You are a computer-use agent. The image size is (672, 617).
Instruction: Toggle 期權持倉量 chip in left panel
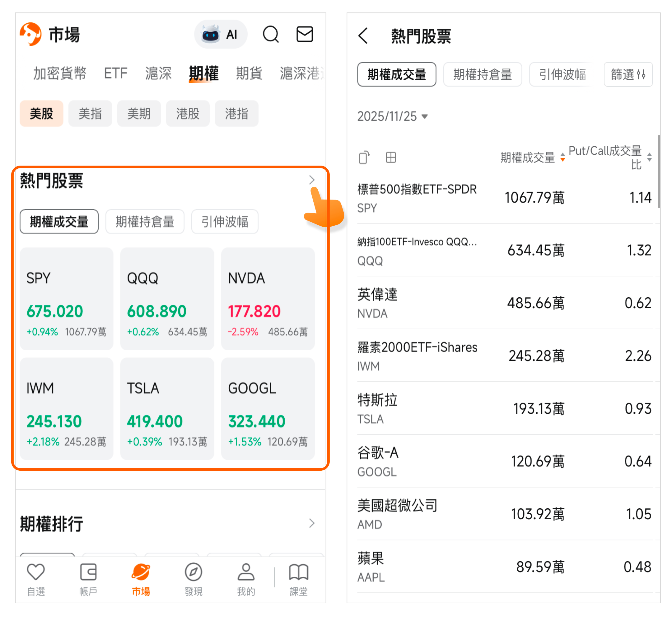pyautogui.click(x=145, y=221)
